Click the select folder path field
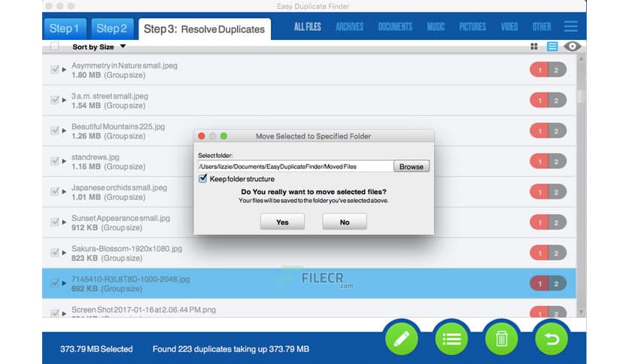 click(x=296, y=166)
